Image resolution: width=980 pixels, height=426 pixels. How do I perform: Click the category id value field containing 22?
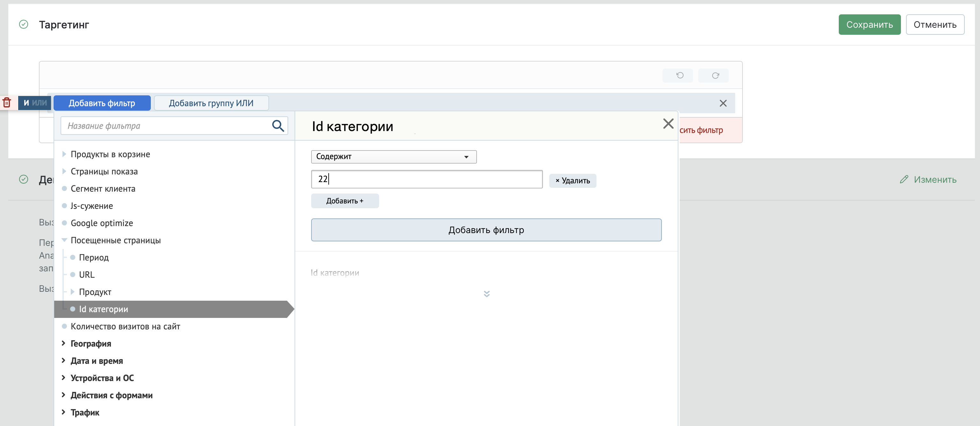(x=427, y=179)
